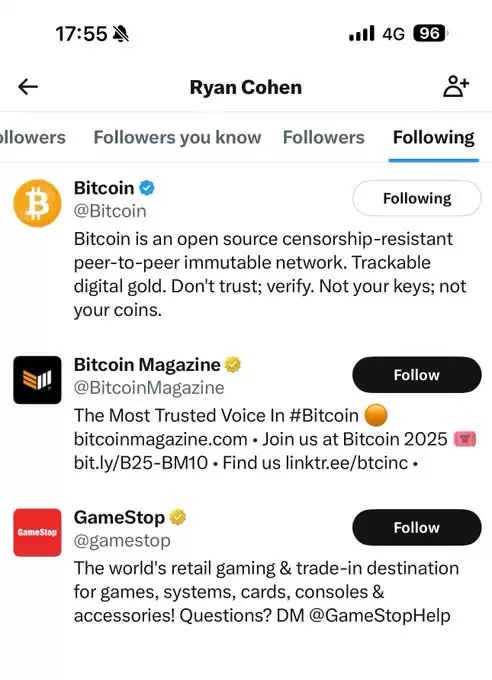This screenshot has width=492, height=680.
Task: Tap Bitcoin Magazine's gold verified badge
Action: pos(233,365)
